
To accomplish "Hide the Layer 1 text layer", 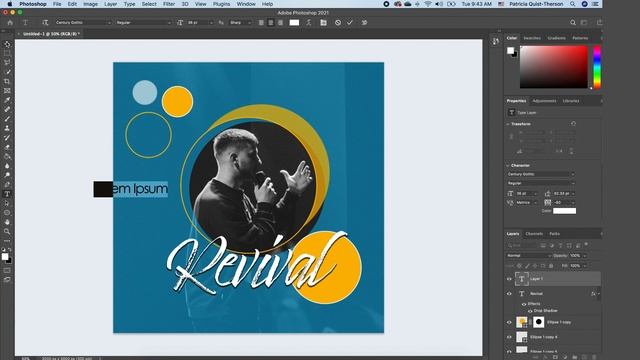I will click(x=509, y=279).
